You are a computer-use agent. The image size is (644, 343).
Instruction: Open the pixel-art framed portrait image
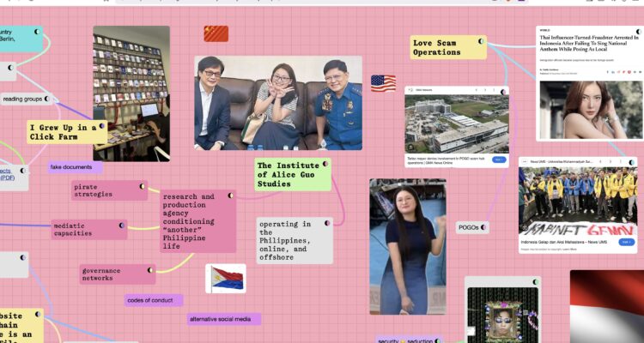pos(502,315)
